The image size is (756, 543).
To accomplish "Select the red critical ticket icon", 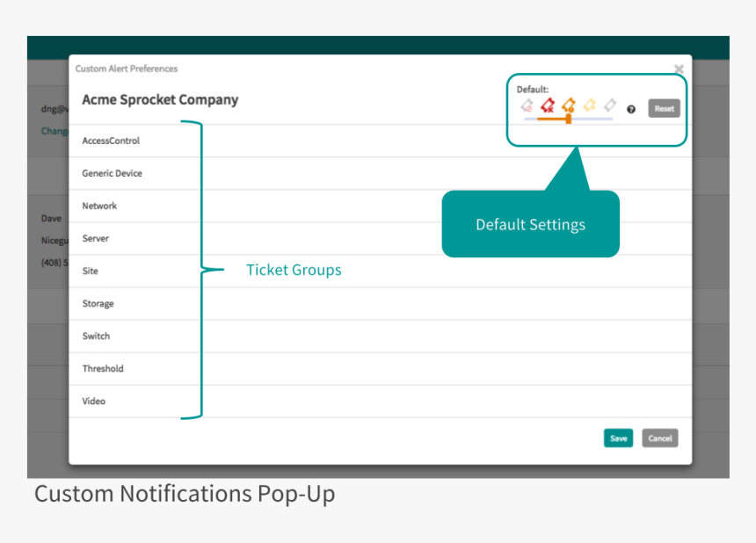I will pos(548,105).
